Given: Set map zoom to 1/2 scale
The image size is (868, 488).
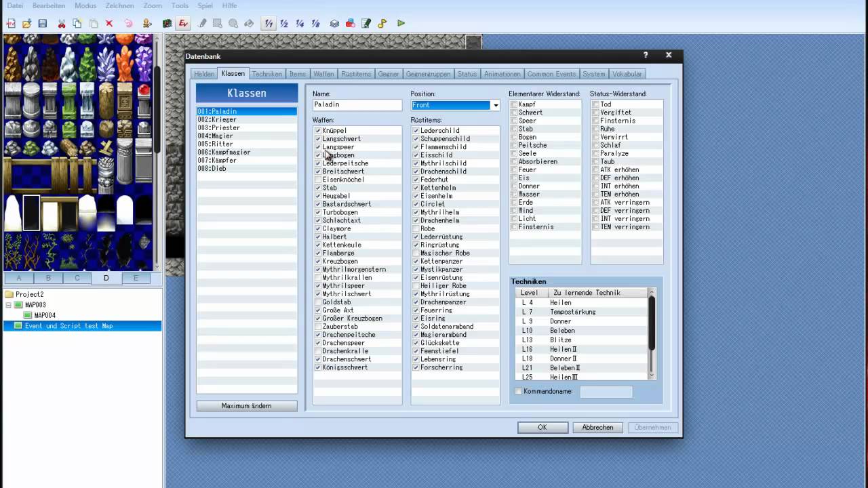Looking at the screenshot, I should tap(284, 23).
